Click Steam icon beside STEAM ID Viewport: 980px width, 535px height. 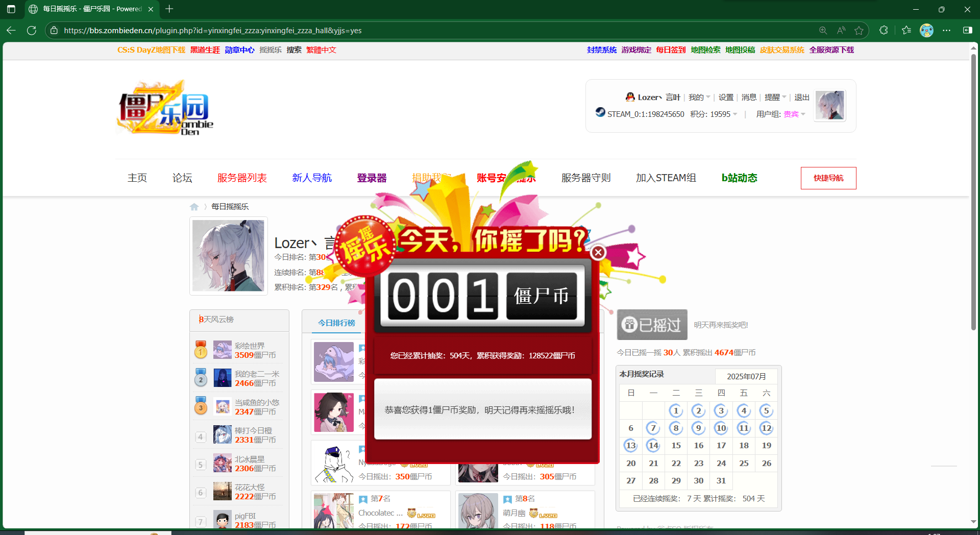600,112
